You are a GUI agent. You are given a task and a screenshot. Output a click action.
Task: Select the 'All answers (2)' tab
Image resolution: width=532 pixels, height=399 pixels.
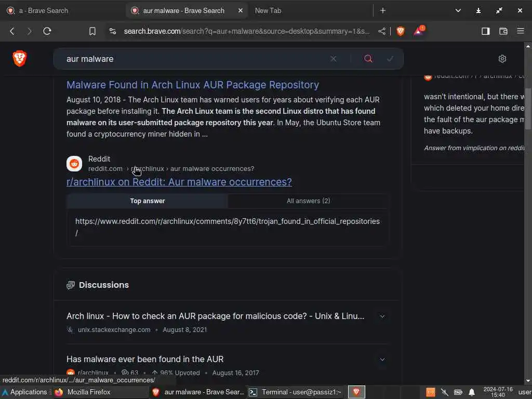tap(308, 201)
